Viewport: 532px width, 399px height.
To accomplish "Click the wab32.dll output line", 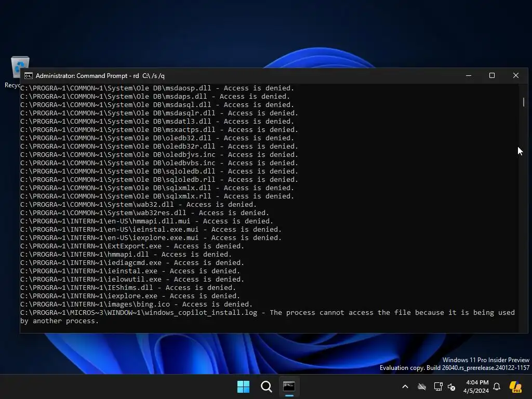I will coord(138,205).
